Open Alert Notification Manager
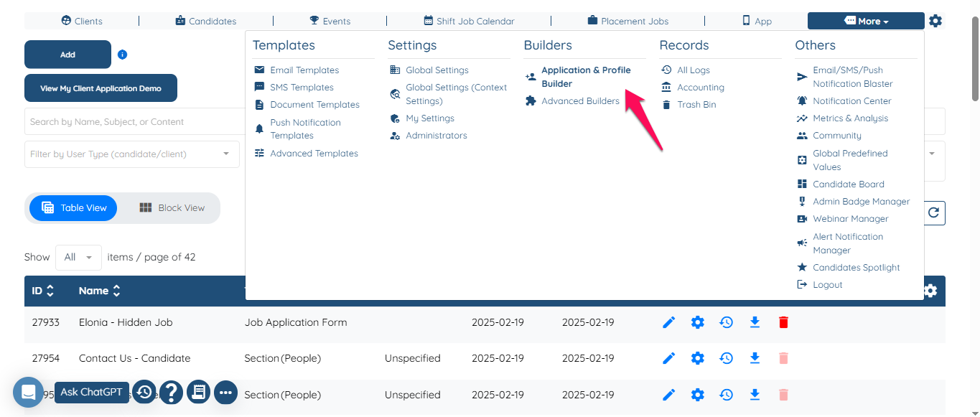 [847, 243]
